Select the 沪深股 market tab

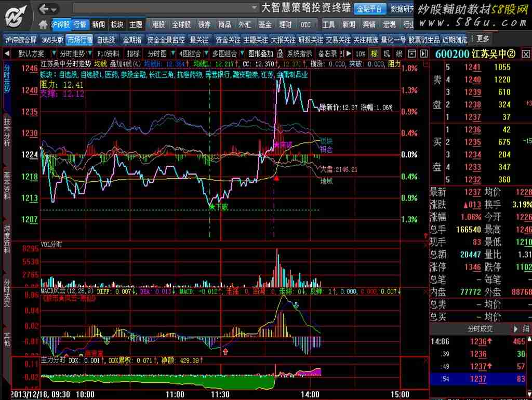(x=60, y=24)
